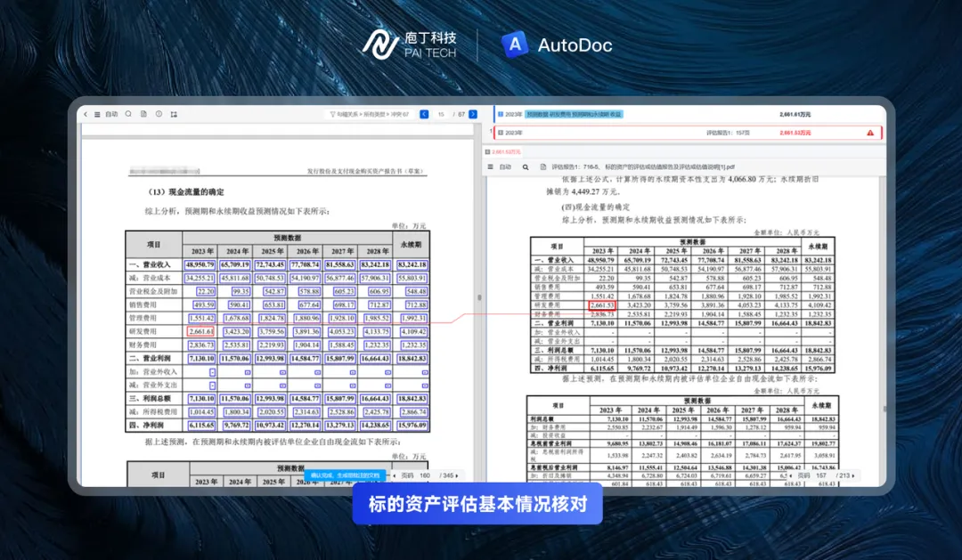Click highlighted 2,661.53 cell in right table
The image size is (962, 560).
coord(602,304)
